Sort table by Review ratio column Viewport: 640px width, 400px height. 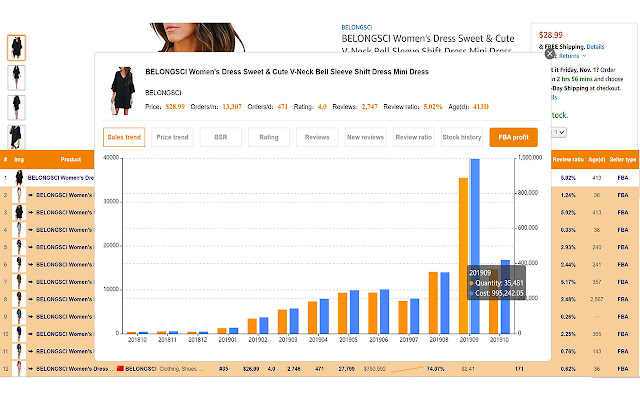click(568, 160)
